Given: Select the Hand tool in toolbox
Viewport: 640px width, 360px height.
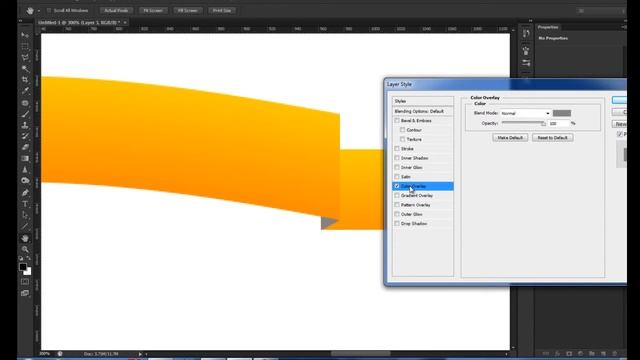Looking at the screenshot, I should 25,238.
